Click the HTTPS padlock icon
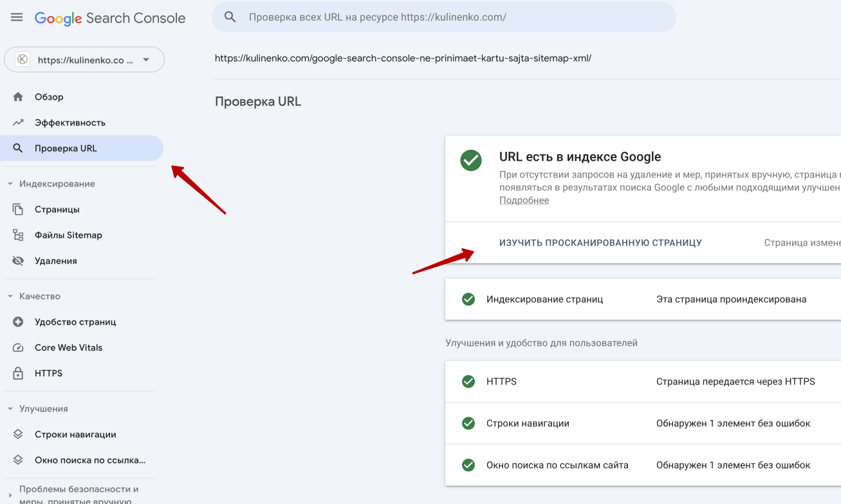This screenshot has height=504, width=841. click(x=18, y=373)
